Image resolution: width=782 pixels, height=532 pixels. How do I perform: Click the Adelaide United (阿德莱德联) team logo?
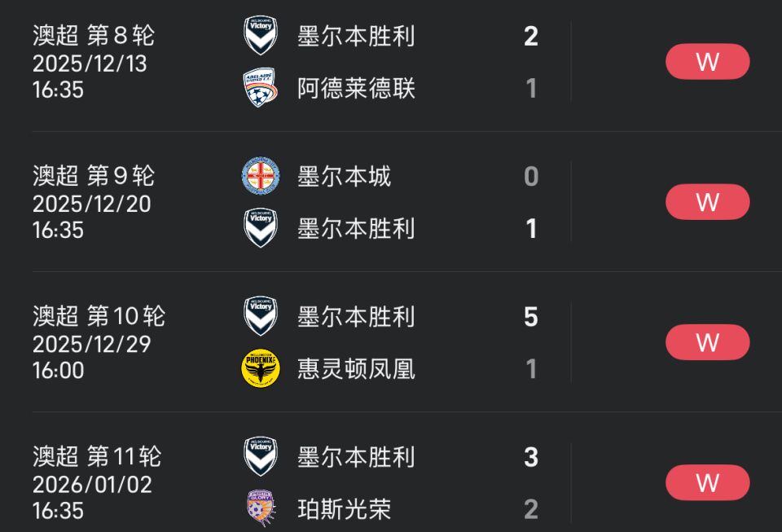(261, 88)
